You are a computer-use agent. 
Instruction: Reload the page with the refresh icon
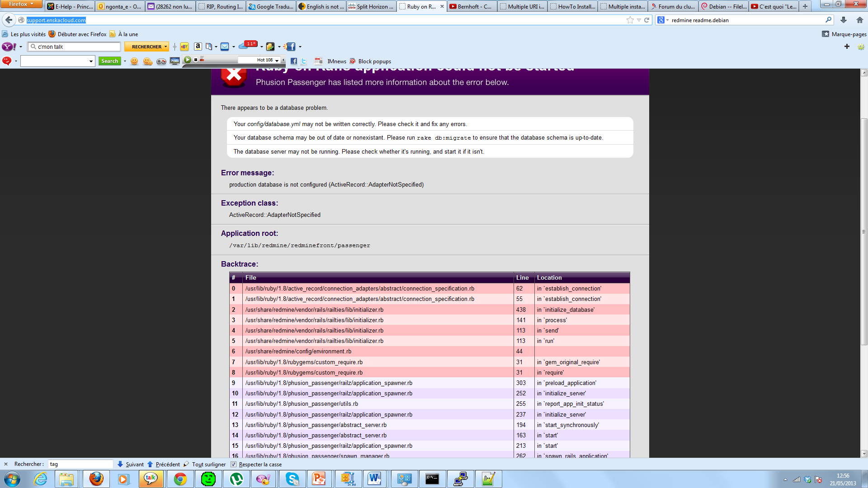tap(646, 20)
